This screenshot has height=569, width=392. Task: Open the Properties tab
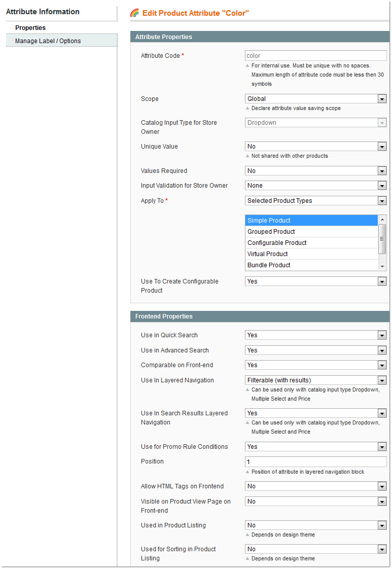click(x=62, y=27)
